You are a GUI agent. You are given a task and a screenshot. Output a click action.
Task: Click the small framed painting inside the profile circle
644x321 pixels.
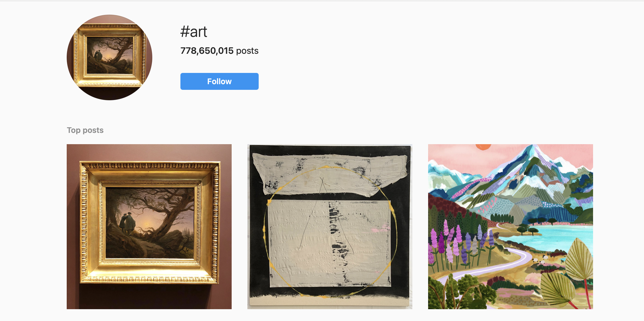(110, 55)
